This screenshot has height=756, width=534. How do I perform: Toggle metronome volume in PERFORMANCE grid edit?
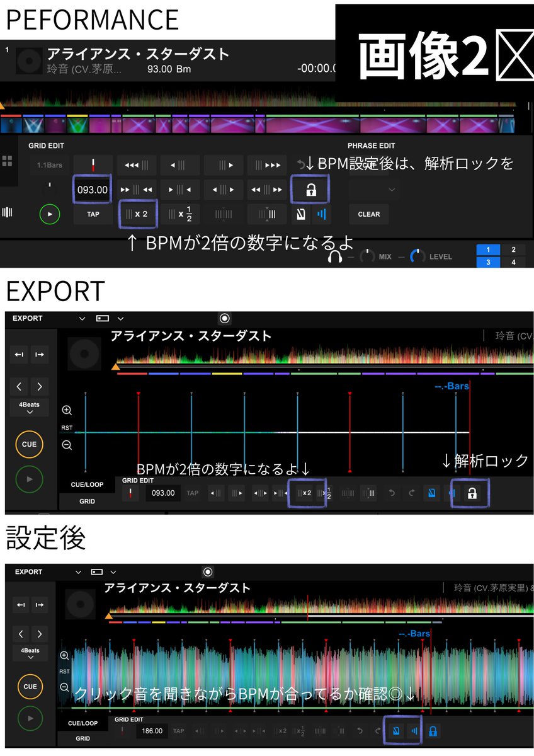(322, 214)
